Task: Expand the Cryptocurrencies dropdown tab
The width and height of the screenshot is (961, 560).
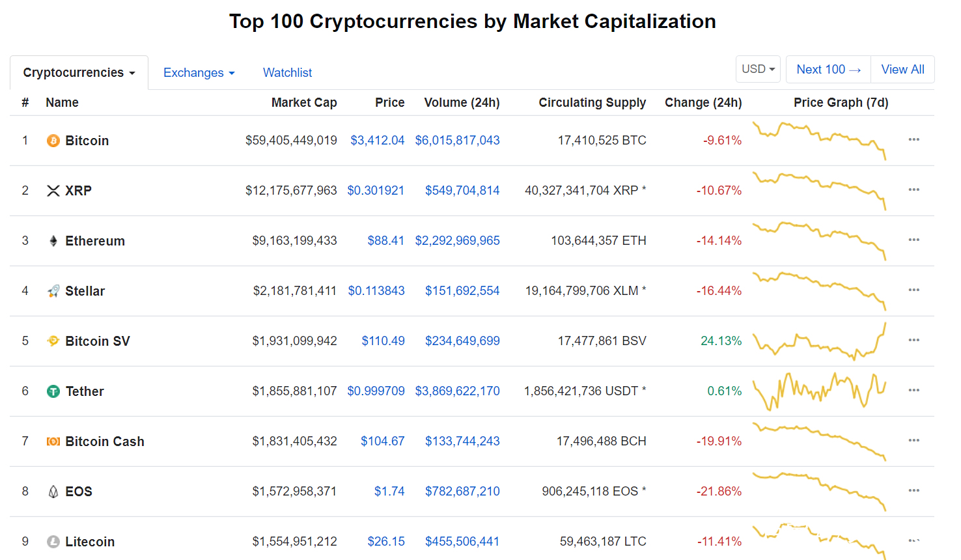Action: coord(79,72)
